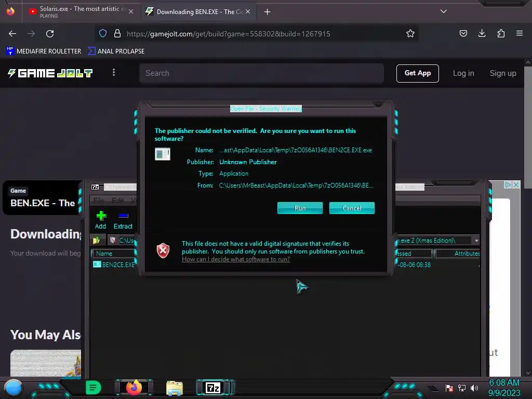Open the second bookmarks toolbar entry

pyautogui.click(x=116, y=51)
